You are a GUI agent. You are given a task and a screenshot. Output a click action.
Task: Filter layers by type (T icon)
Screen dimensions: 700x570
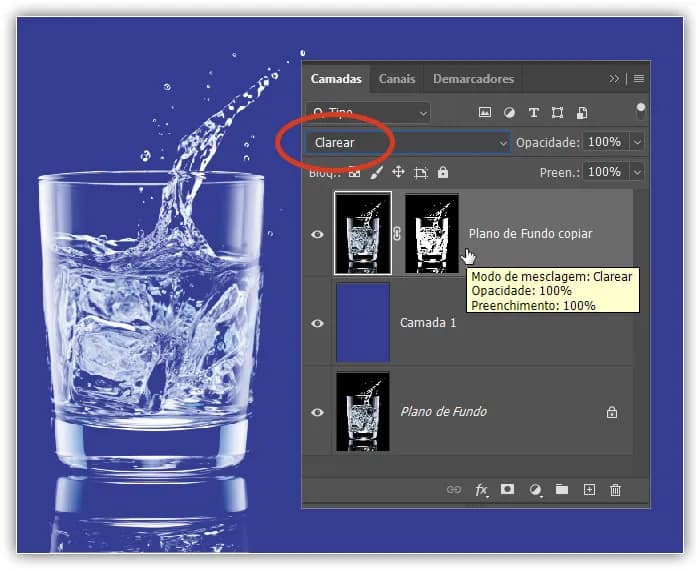coord(534,112)
